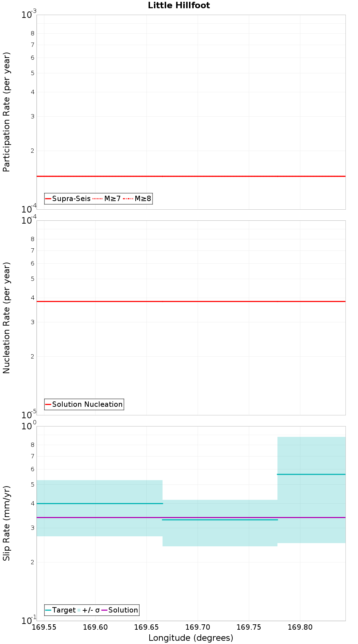The height and width of the screenshot is (644, 358).
Task: Click the +/- σ legend entry
Action: 88,610
